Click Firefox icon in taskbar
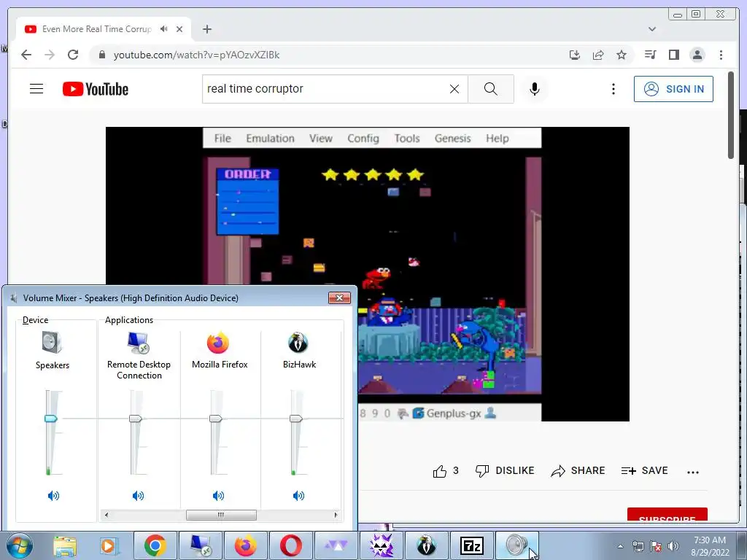 pyautogui.click(x=245, y=545)
